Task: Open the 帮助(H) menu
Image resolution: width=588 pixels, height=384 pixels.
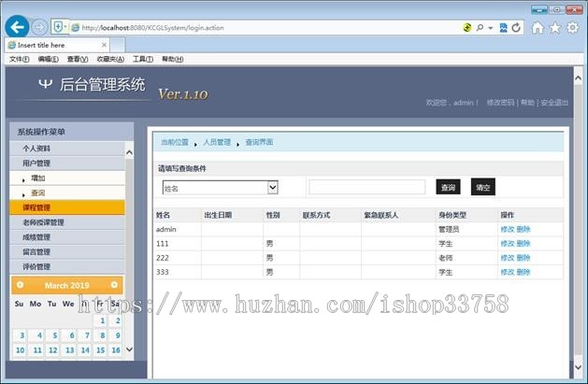Action: pyautogui.click(x=173, y=59)
